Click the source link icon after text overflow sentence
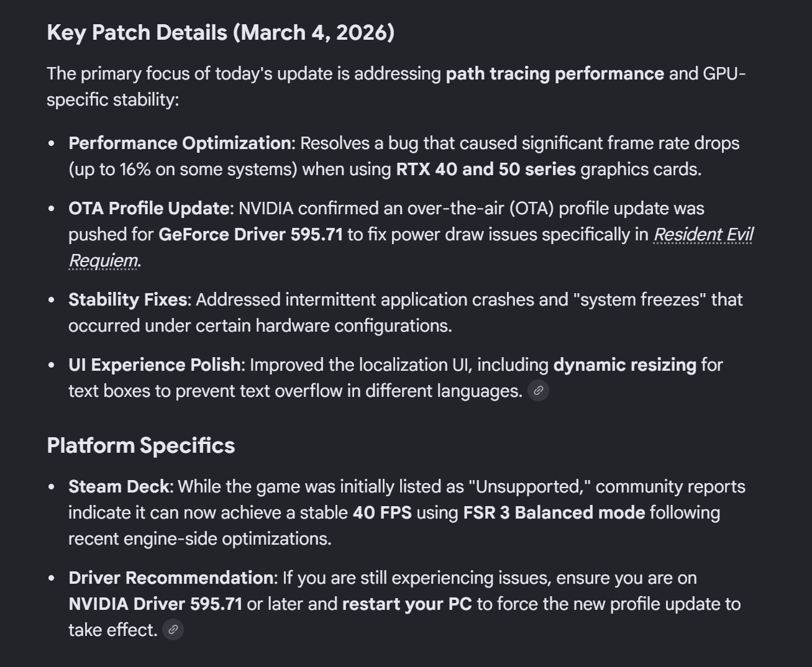The width and height of the screenshot is (812, 667). [538, 391]
